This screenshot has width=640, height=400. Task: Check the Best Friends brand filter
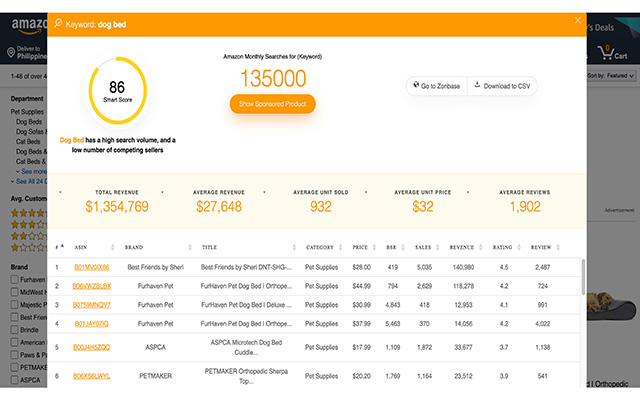(x=14, y=317)
